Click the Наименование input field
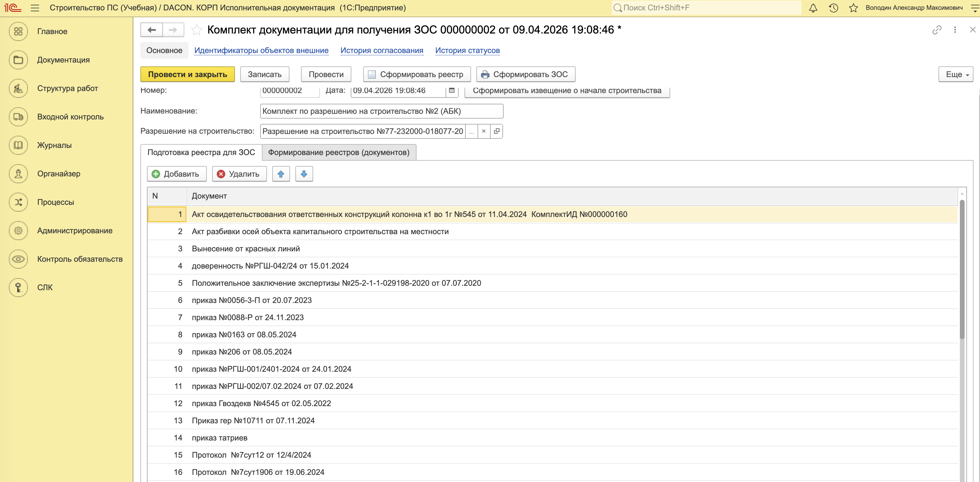 pos(381,111)
